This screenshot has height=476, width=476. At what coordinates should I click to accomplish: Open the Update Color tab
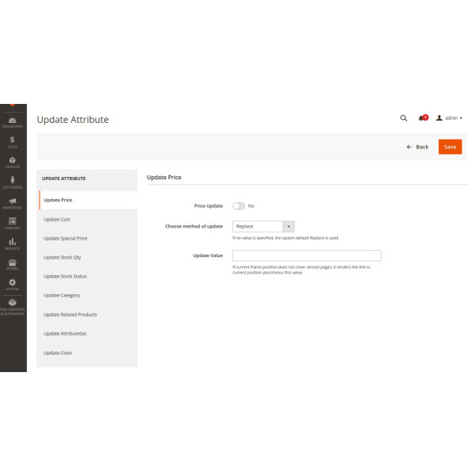click(58, 353)
